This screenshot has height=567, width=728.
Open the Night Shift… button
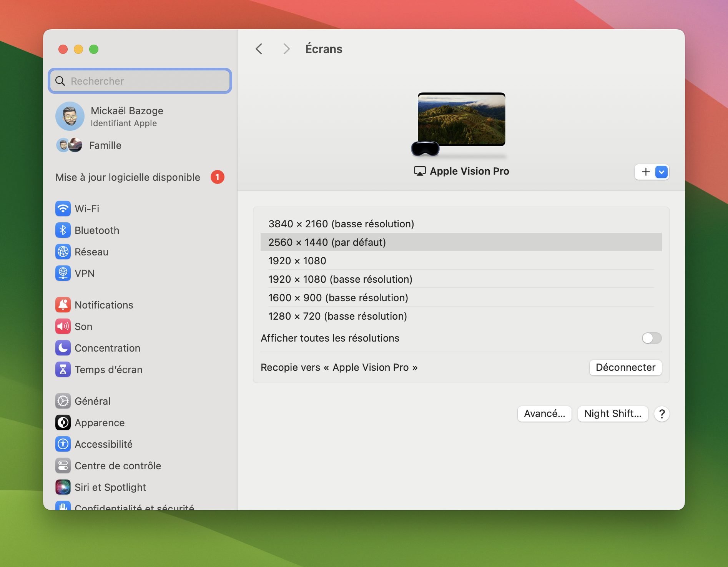(x=613, y=414)
